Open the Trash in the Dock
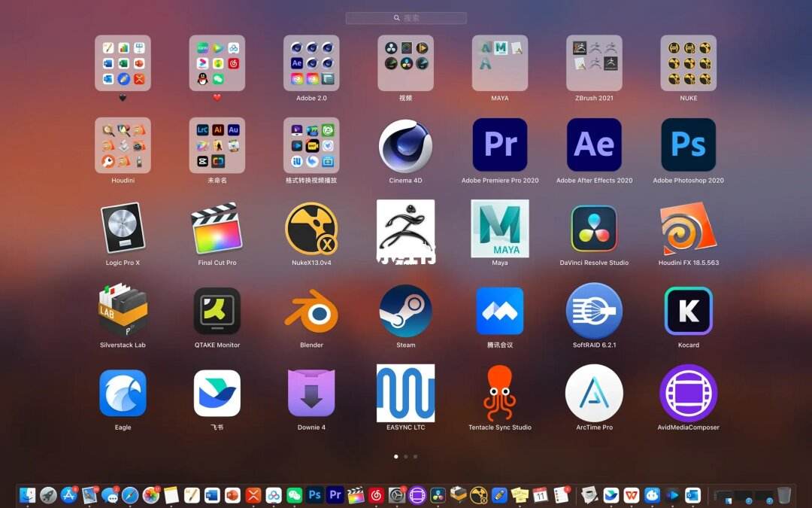812x508 pixels. [x=784, y=495]
